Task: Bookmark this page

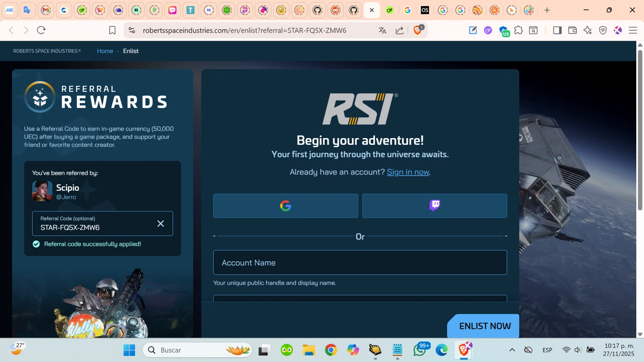Action: click(112, 30)
